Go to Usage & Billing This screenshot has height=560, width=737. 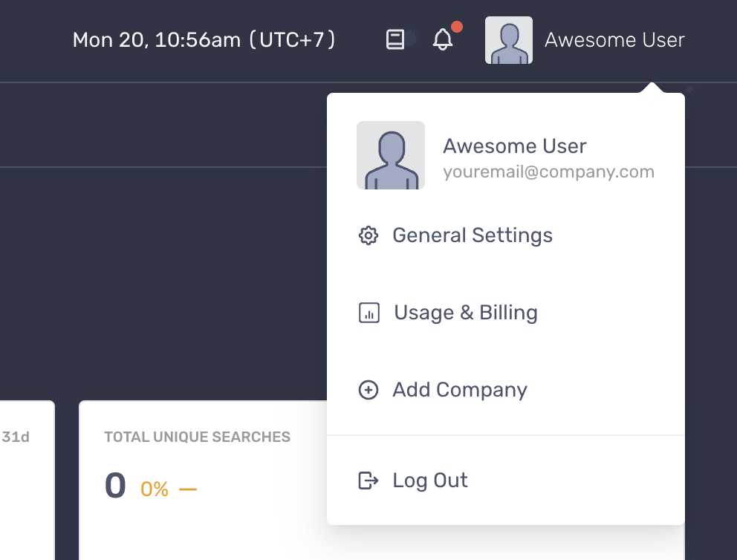pyautogui.click(x=466, y=313)
